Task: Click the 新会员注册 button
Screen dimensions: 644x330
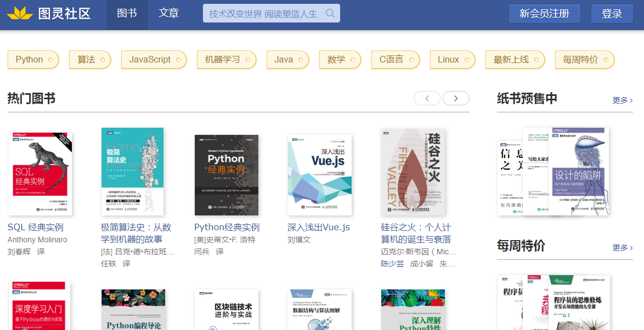Action: pyautogui.click(x=544, y=14)
